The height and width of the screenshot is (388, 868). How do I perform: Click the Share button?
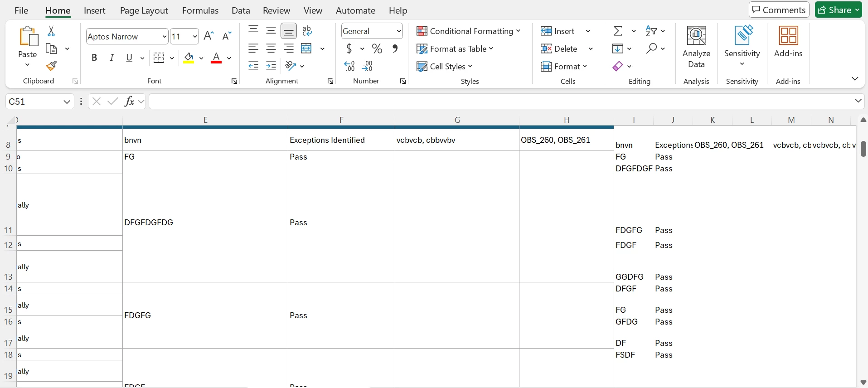pos(839,10)
